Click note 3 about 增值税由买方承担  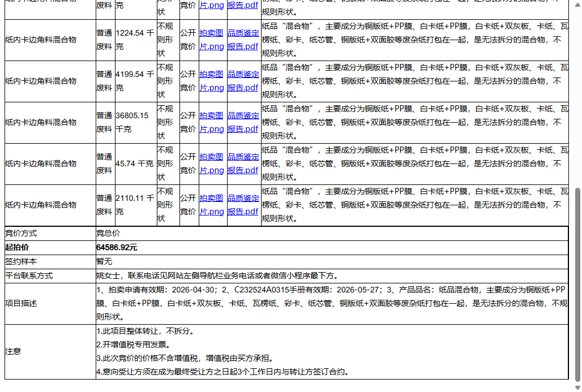pos(185,358)
